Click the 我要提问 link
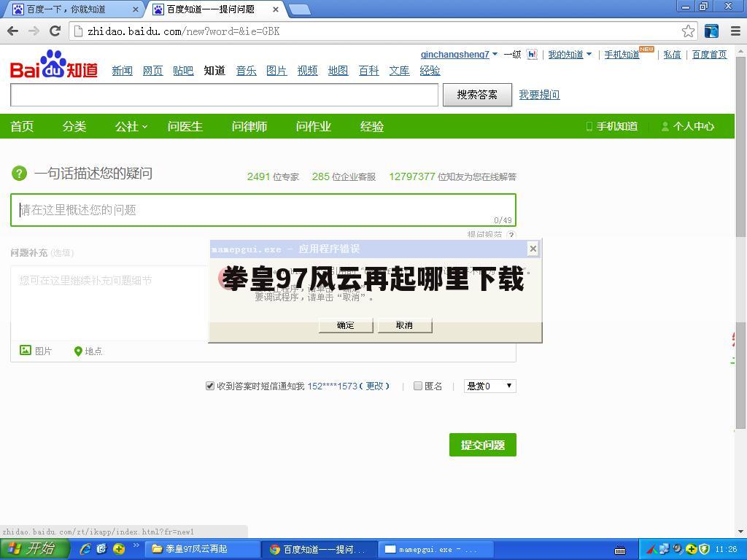Image resolution: width=747 pixels, height=560 pixels. tap(539, 95)
